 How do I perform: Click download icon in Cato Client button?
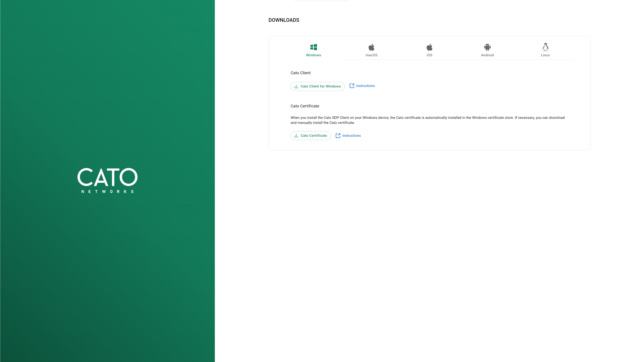(296, 86)
